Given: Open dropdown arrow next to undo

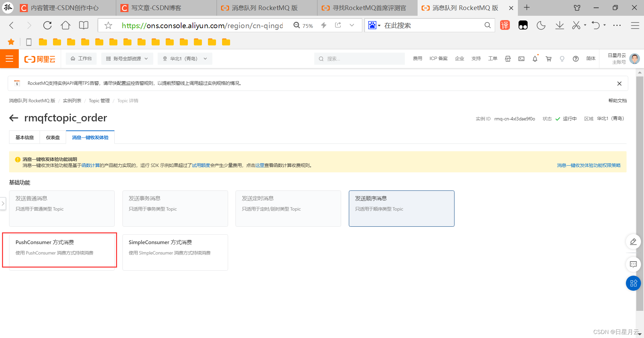Looking at the screenshot, I should coord(604,25).
